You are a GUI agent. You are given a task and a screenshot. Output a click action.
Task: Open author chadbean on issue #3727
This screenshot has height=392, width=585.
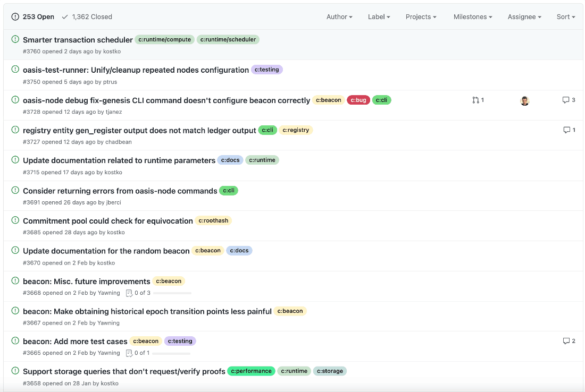[x=118, y=142]
